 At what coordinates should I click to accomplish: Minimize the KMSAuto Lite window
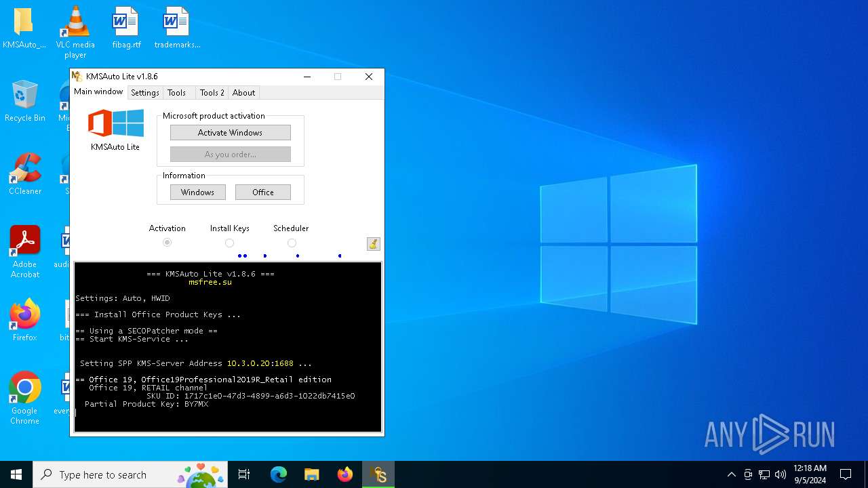(307, 77)
